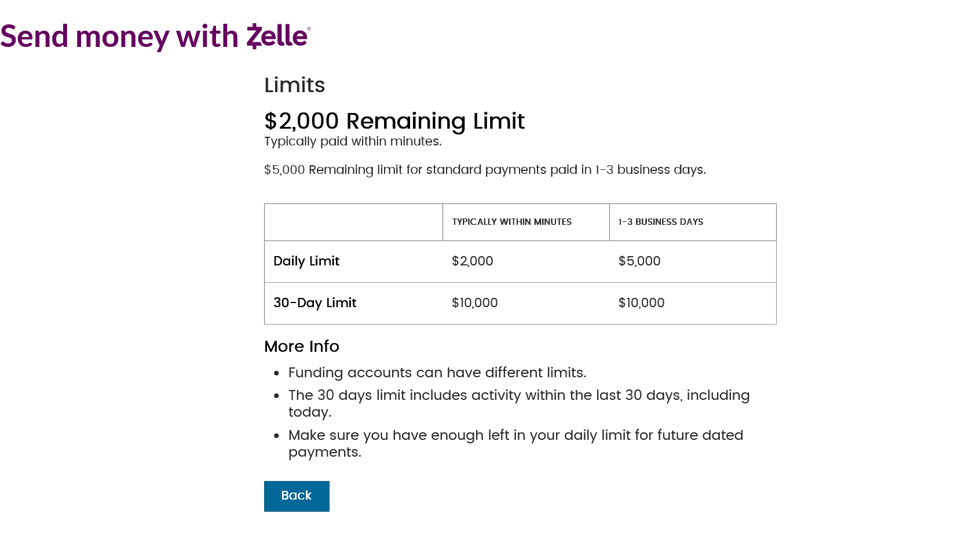Click the Zelle logo in the header
The height and width of the screenshot is (543, 980).
(278, 36)
